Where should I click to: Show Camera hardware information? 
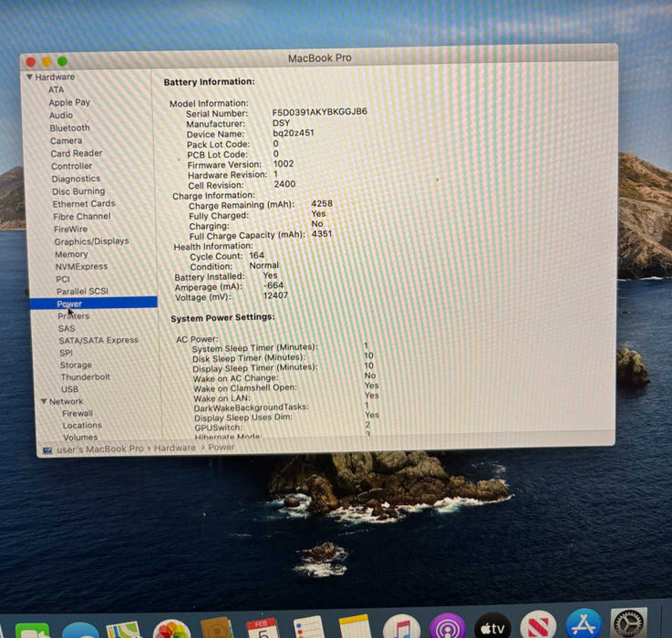point(66,140)
